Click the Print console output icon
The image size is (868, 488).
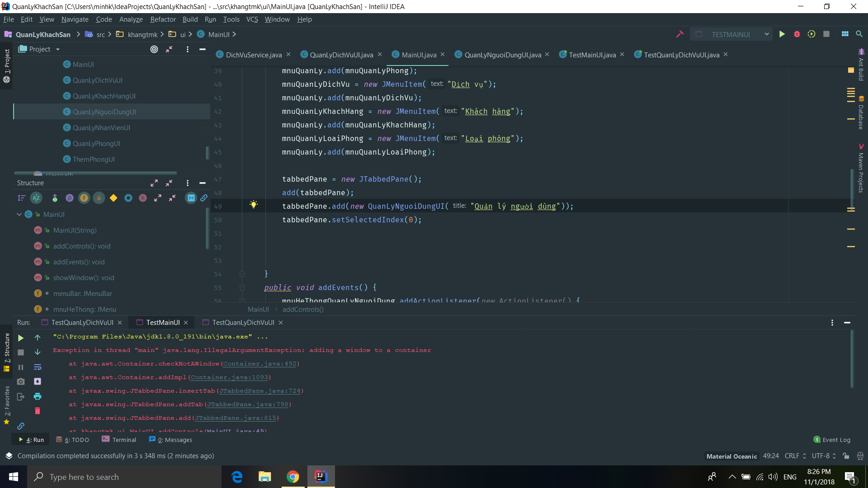click(x=38, y=396)
